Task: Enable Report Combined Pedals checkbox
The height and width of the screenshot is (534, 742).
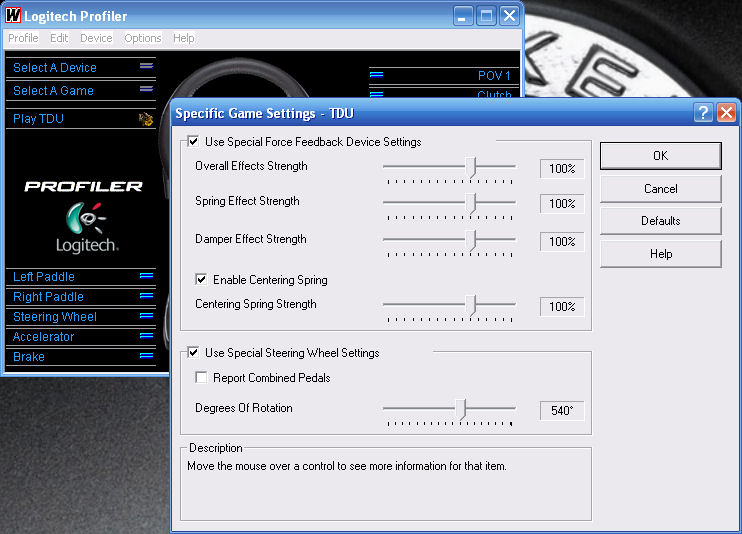Action: pos(202,378)
